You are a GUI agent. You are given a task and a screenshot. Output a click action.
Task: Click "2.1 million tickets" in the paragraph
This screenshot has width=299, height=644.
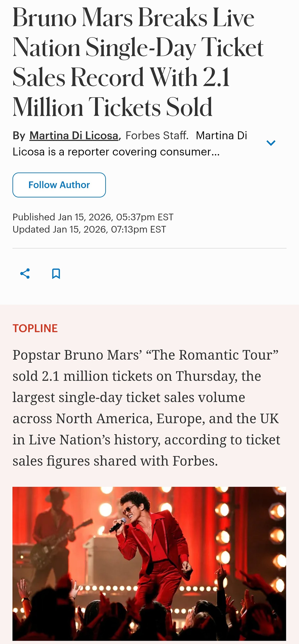97,376
